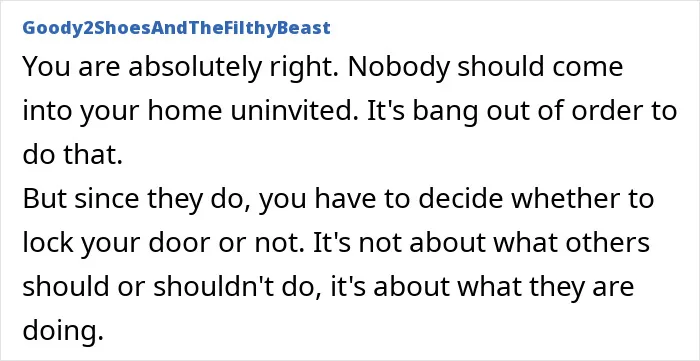700x361 pixels.
Task: Click the final word "doing."
Action: point(63,332)
